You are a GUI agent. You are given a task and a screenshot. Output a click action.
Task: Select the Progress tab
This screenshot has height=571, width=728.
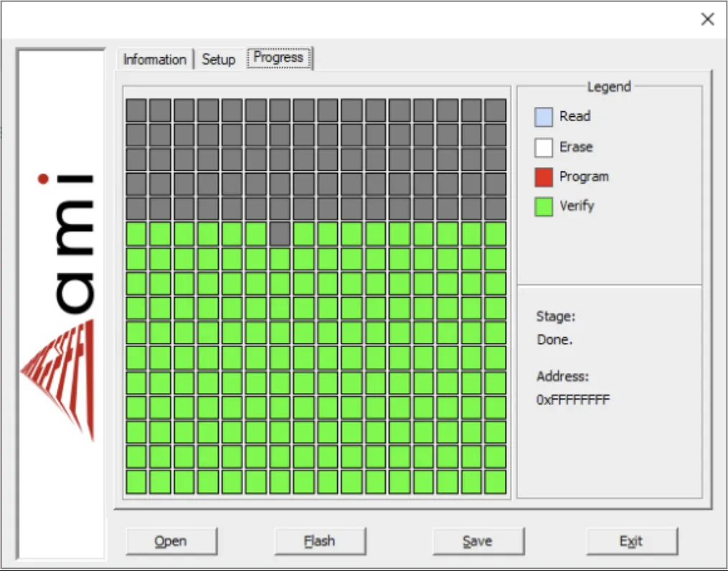click(x=279, y=58)
